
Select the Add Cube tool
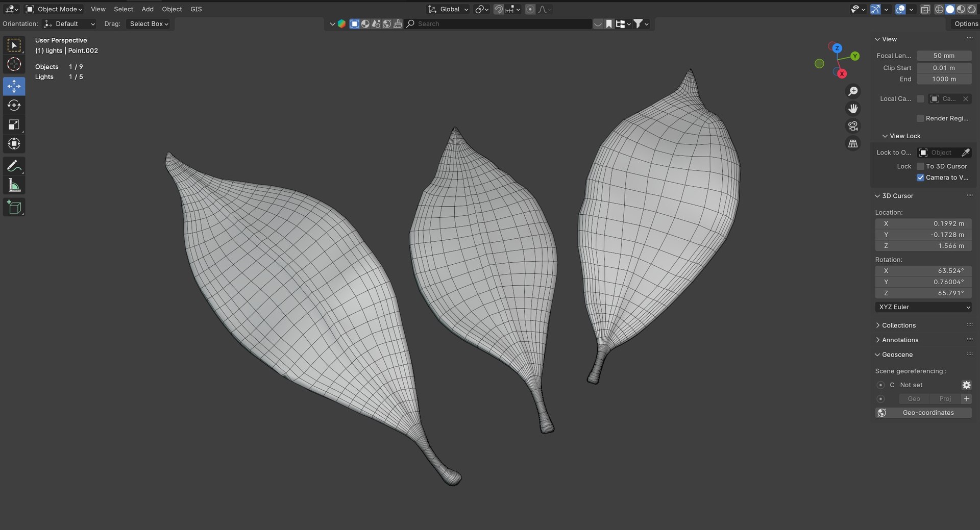(14, 207)
